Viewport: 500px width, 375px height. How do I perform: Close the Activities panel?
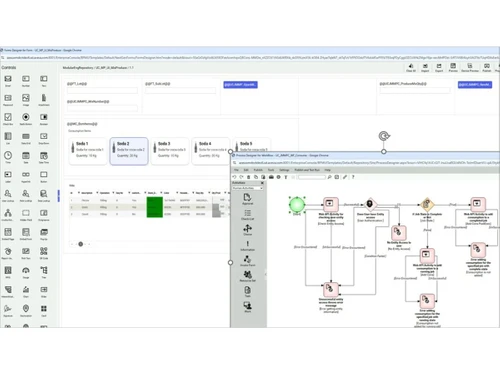click(x=262, y=183)
